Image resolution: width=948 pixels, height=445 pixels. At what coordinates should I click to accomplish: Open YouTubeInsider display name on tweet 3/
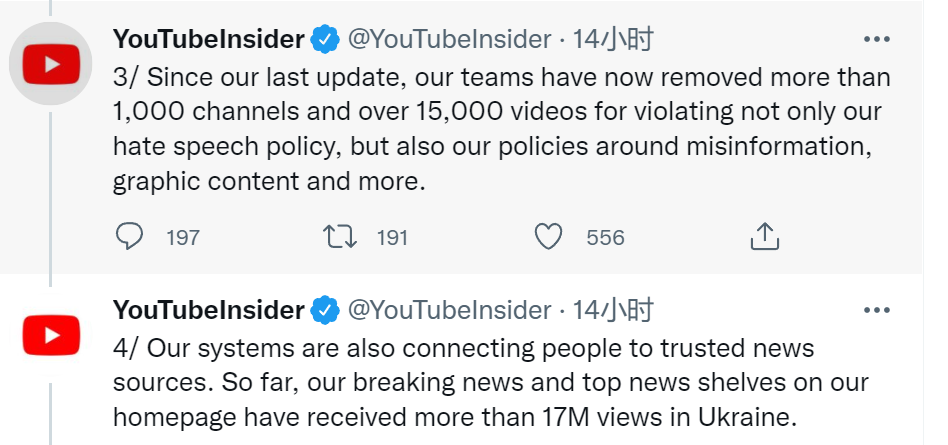[209, 39]
